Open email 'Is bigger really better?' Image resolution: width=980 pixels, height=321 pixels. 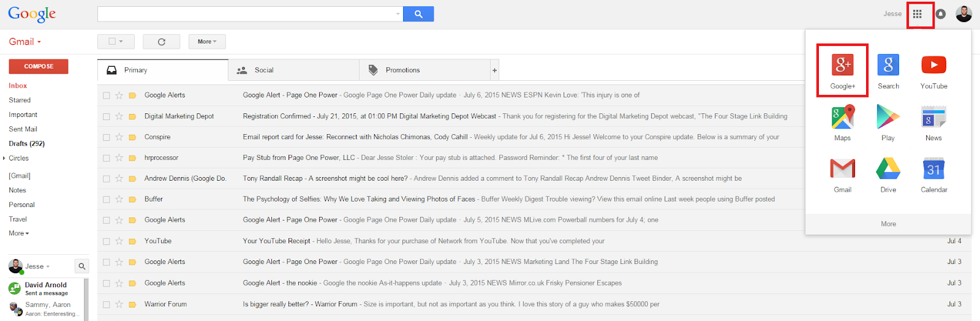pos(534,304)
